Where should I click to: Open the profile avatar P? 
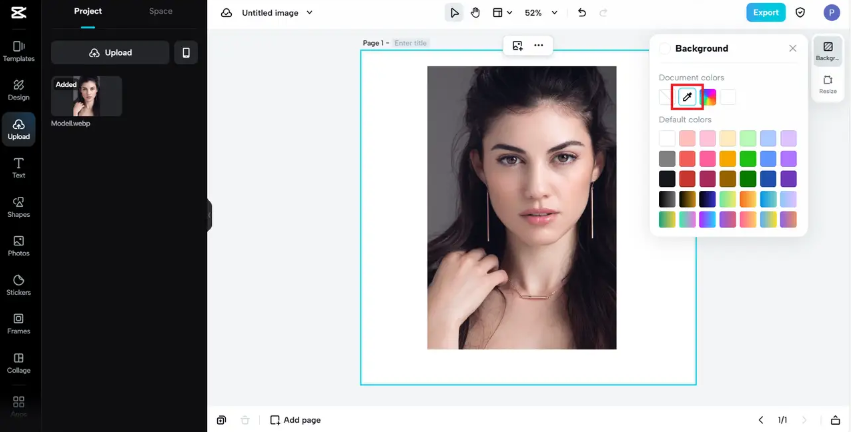click(x=831, y=12)
